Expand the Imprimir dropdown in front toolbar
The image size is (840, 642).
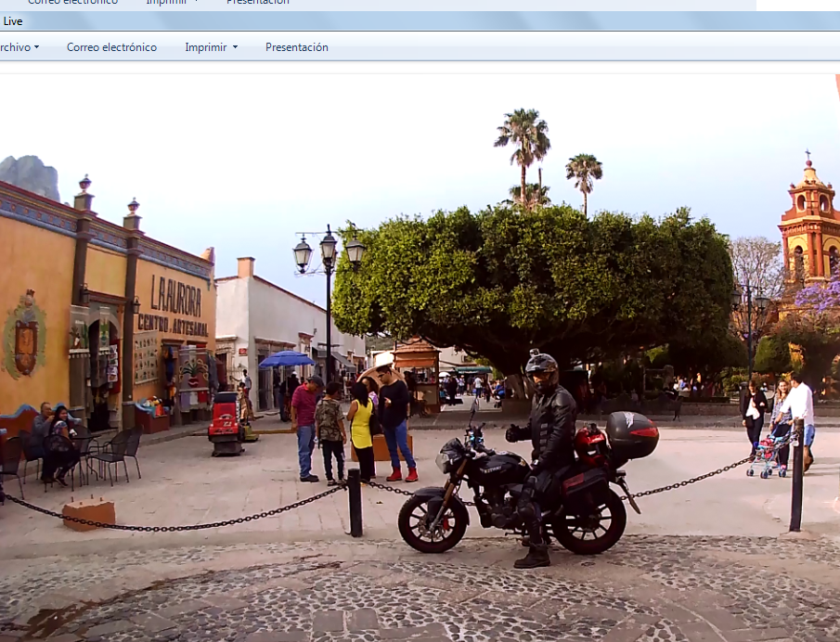pyautogui.click(x=211, y=47)
